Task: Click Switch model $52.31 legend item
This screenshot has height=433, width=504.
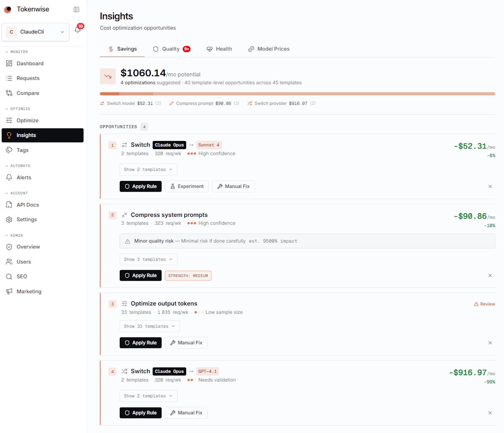Action: point(130,104)
